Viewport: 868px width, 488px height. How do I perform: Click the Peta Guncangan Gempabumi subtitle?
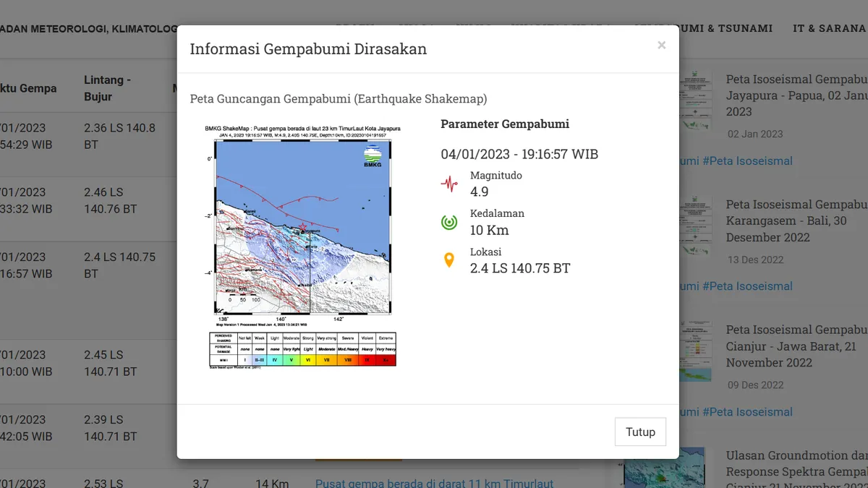click(x=339, y=98)
